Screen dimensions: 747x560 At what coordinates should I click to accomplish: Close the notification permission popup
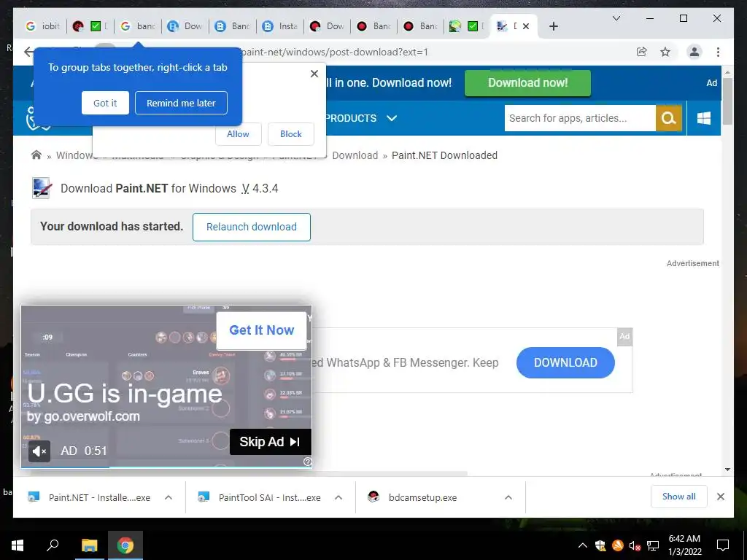coord(314,74)
